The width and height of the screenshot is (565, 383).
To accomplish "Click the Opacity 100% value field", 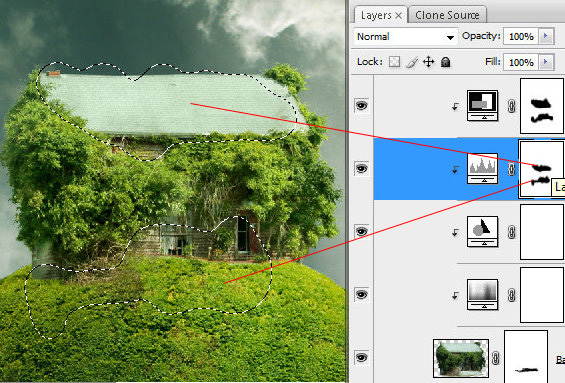I will pyautogui.click(x=521, y=36).
